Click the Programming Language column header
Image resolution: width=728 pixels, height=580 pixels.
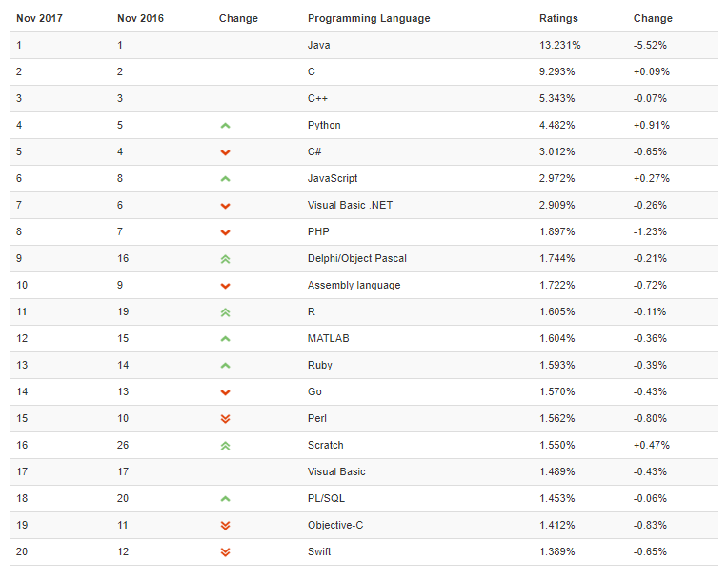point(368,18)
